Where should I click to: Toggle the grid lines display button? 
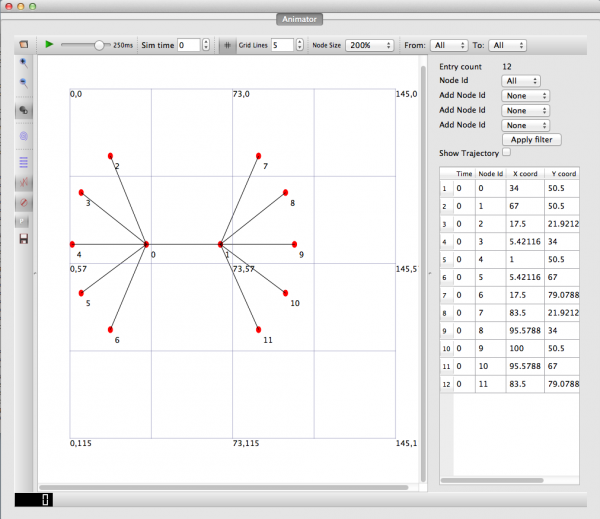point(227,45)
